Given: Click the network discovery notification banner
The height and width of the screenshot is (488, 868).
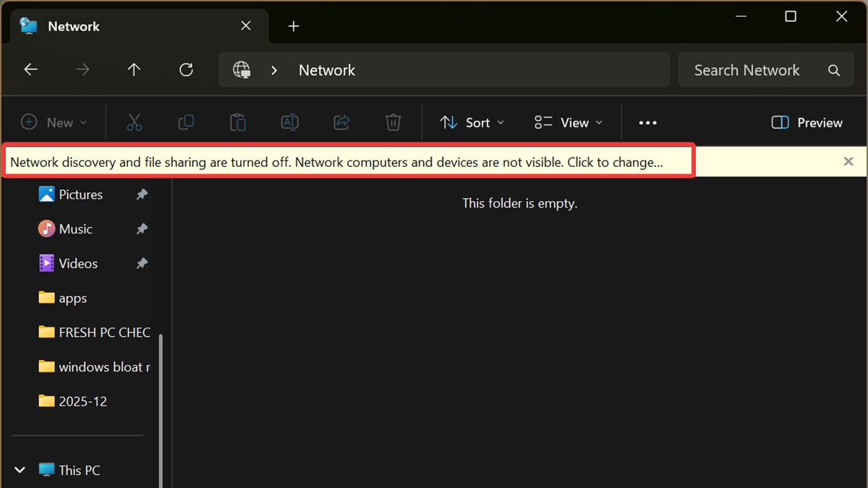Looking at the screenshot, I should [x=336, y=162].
